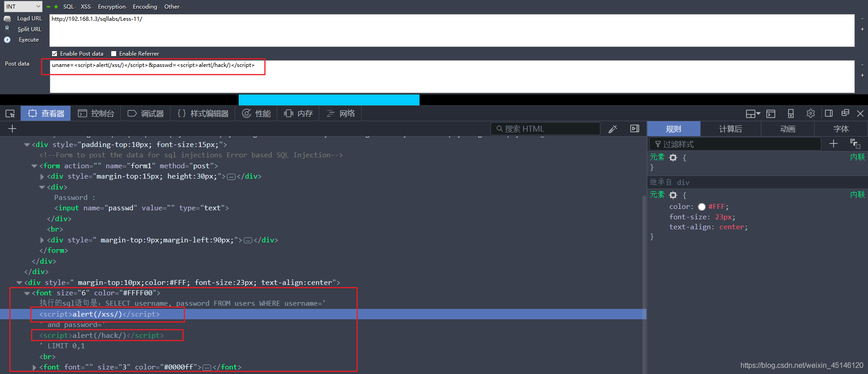Image resolution: width=868 pixels, height=374 pixels.
Task: Activate the element picker icon in devtools
Action: [10, 114]
